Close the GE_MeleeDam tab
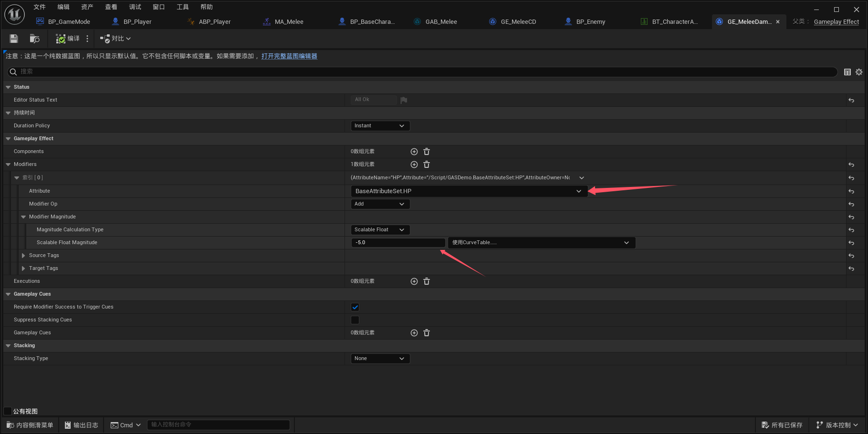868x434 pixels. coord(778,21)
